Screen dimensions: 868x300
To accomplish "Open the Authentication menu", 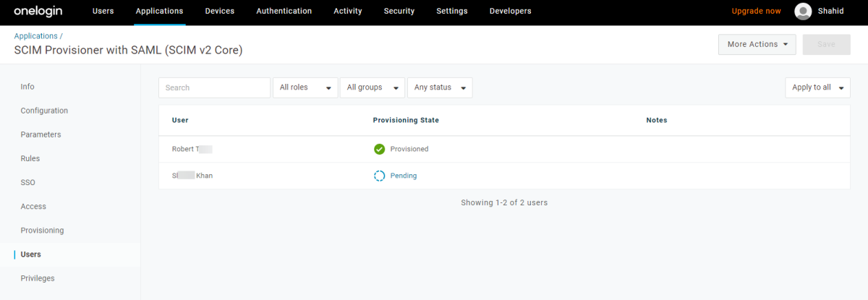I will [x=284, y=12].
